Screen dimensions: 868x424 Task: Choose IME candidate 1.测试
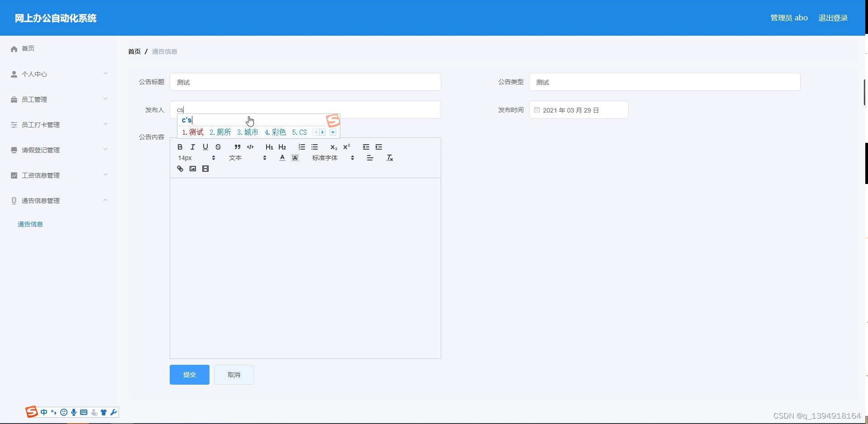pos(193,132)
